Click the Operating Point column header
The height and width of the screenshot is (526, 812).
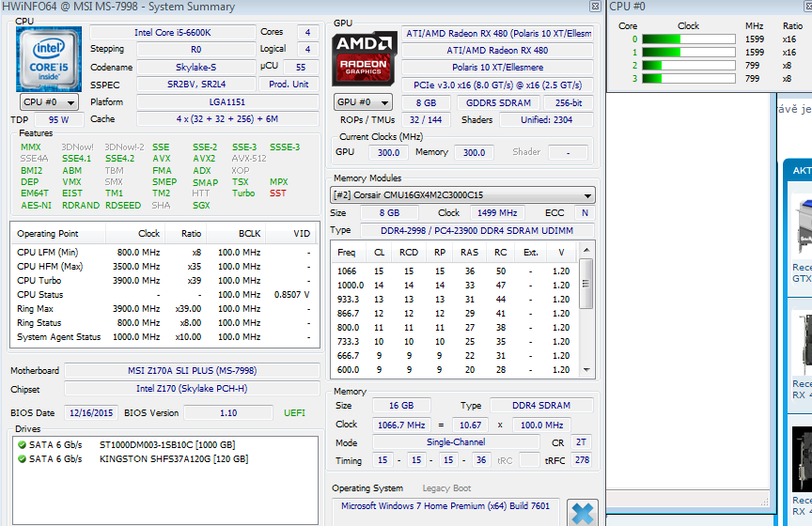(58, 234)
